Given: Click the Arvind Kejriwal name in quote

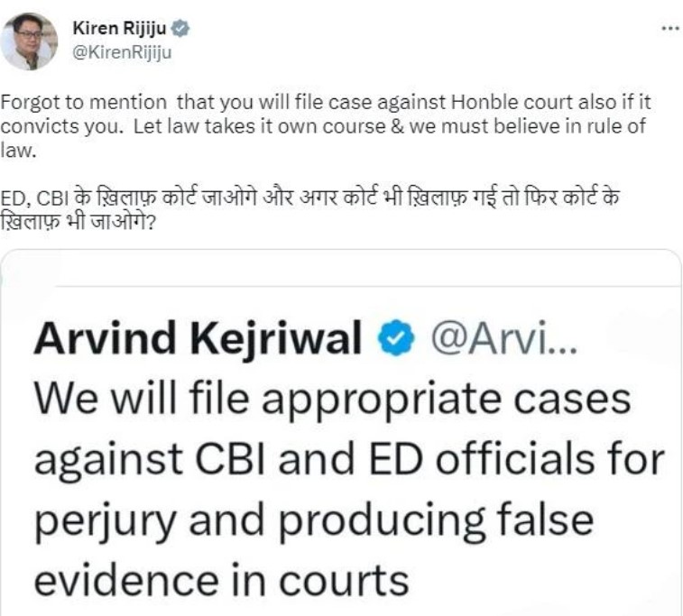Looking at the screenshot, I should (x=198, y=338).
